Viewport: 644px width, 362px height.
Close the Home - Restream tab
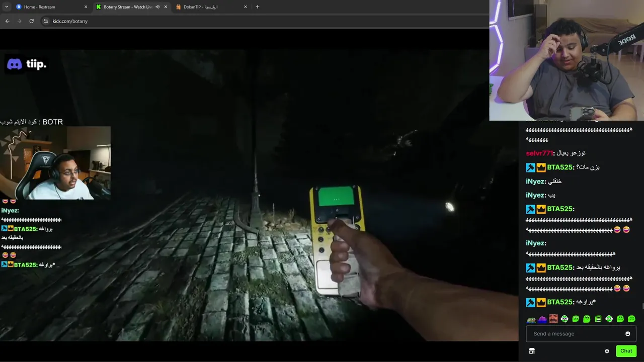[86, 7]
